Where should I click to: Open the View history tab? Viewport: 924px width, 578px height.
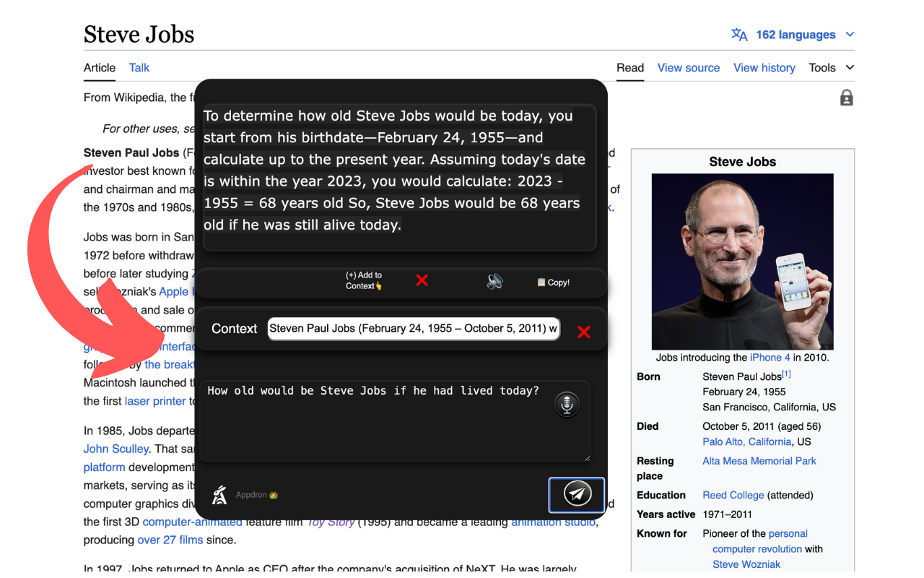point(764,67)
